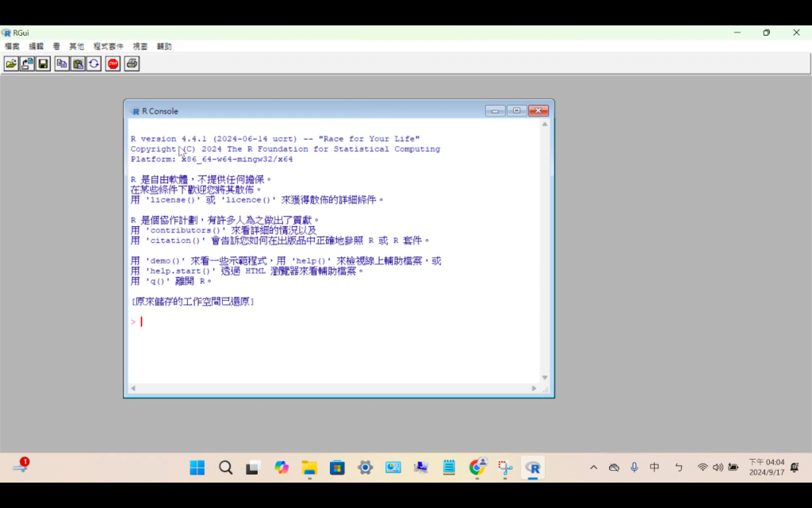
Task: Close the R Console window
Action: [x=538, y=111]
